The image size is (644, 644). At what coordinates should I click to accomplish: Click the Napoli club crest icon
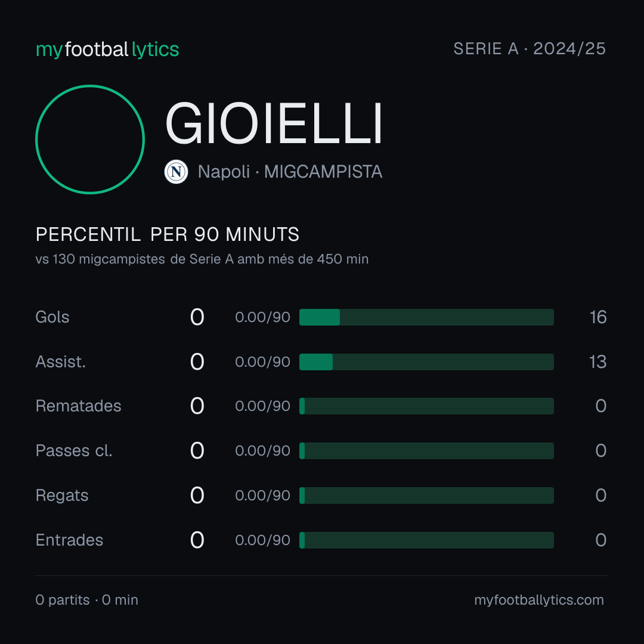point(176,172)
